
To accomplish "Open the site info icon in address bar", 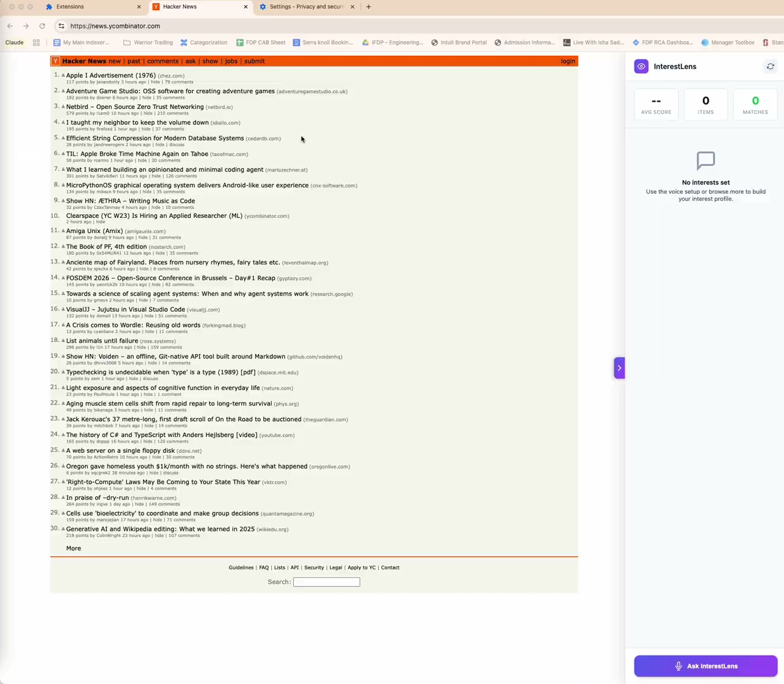I will (61, 26).
